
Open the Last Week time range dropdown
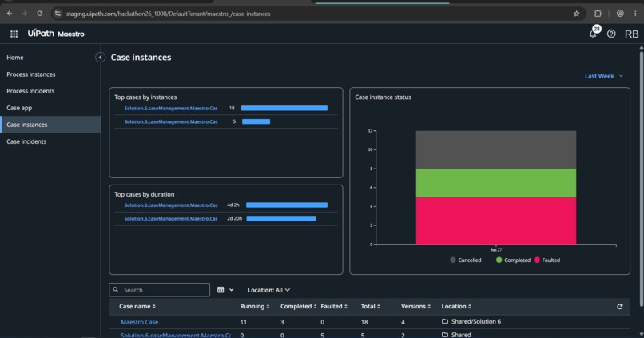(604, 76)
